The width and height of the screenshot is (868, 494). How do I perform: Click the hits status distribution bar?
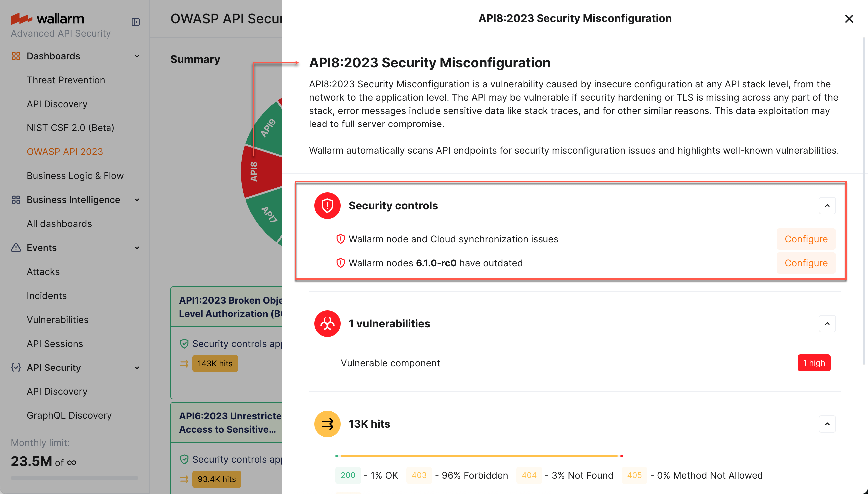coord(478,456)
